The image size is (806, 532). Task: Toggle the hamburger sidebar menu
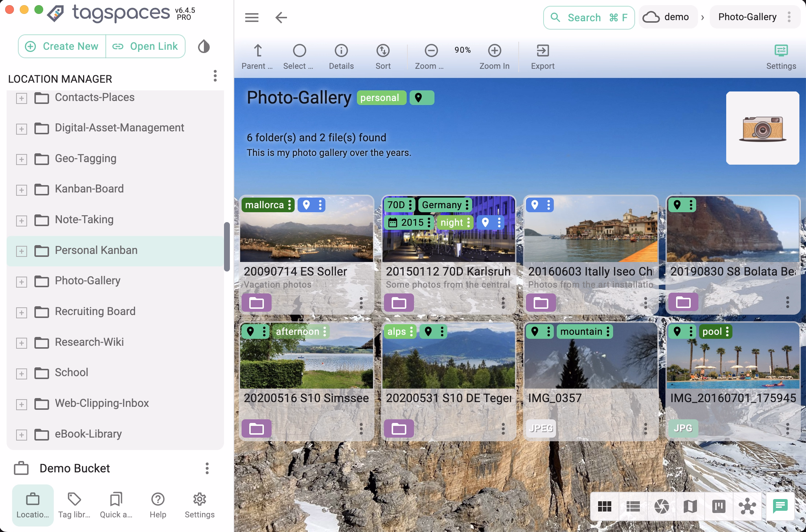click(x=252, y=18)
